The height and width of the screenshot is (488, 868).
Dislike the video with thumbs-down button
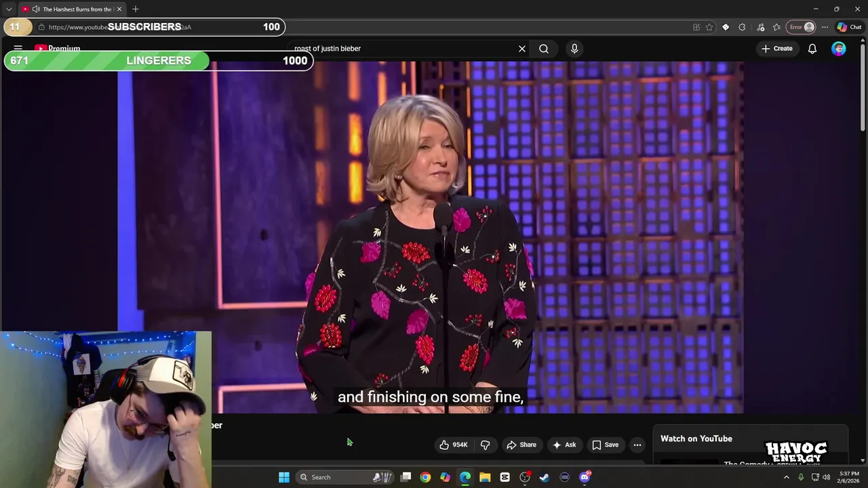tap(486, 445)
